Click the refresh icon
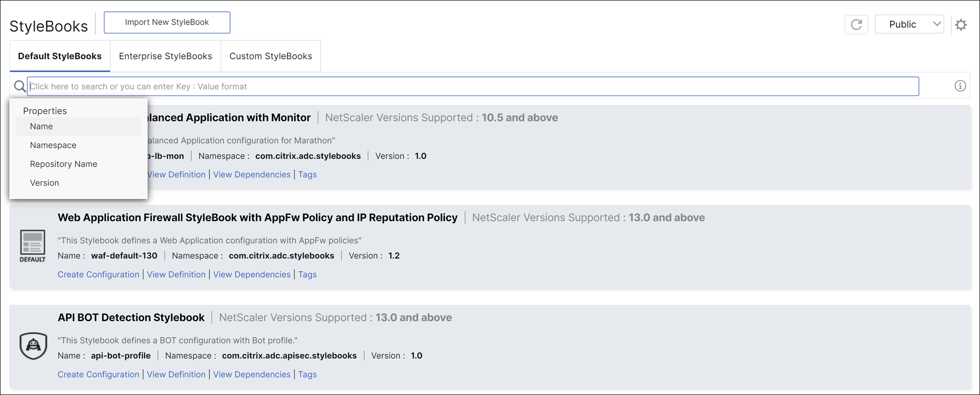 click(856, 25)
